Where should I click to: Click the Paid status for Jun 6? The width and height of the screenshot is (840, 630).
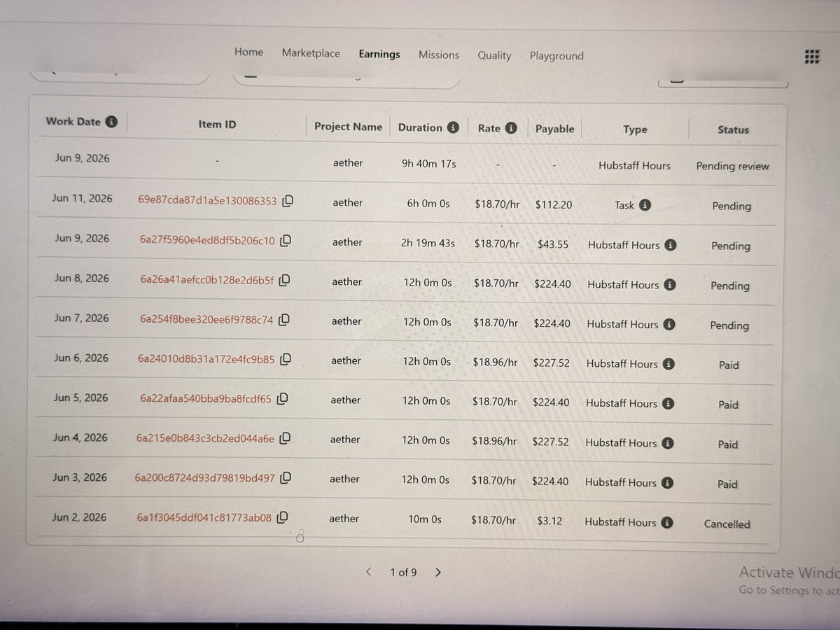[729, 365]
